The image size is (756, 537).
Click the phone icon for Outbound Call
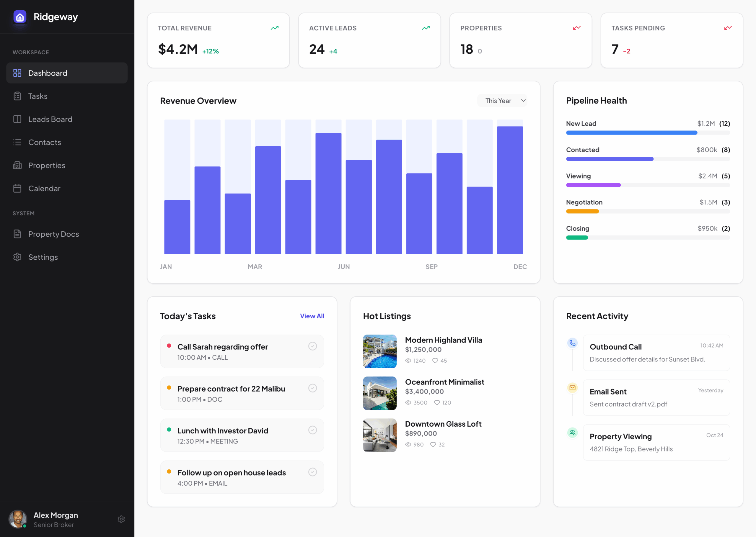pos(572,343)
